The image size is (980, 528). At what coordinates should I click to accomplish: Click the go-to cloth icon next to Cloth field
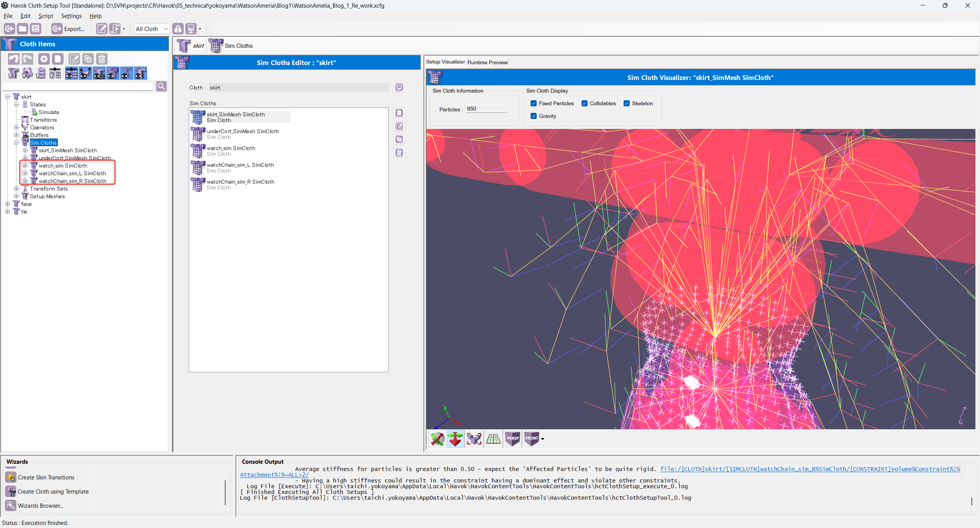(399, 87)
